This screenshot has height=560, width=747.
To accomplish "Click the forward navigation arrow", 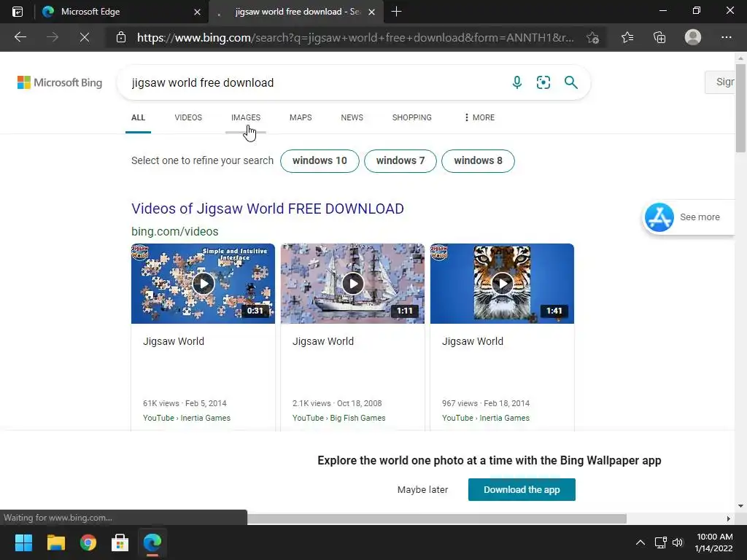I will pos(53,37).
